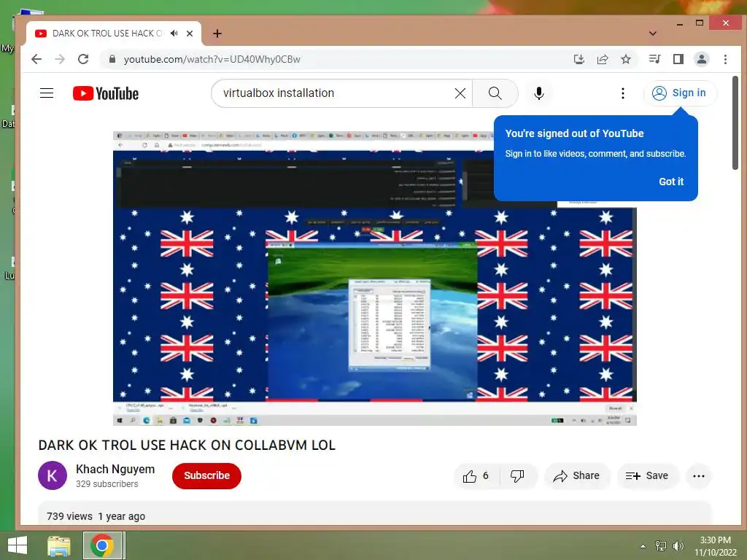The height and width of the screenshot is (560, 747).
Task: Dislike the video
Action: [x=518, y=475]
